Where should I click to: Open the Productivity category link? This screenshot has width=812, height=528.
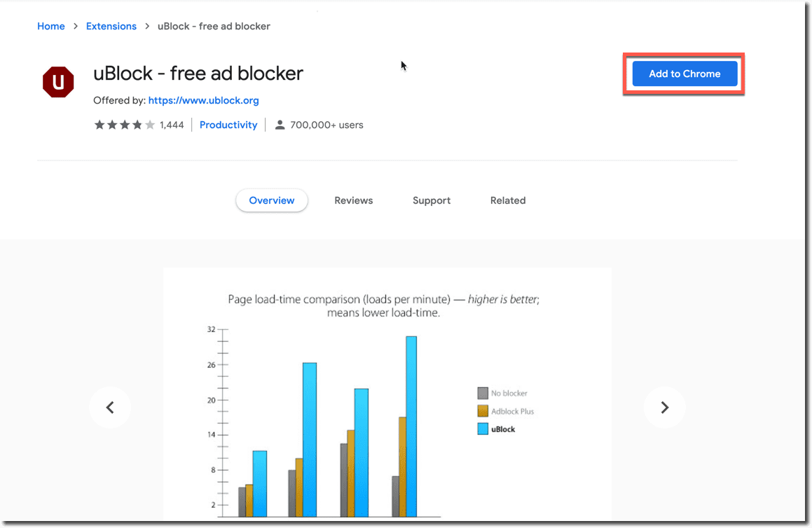click(x=228, y=125)
